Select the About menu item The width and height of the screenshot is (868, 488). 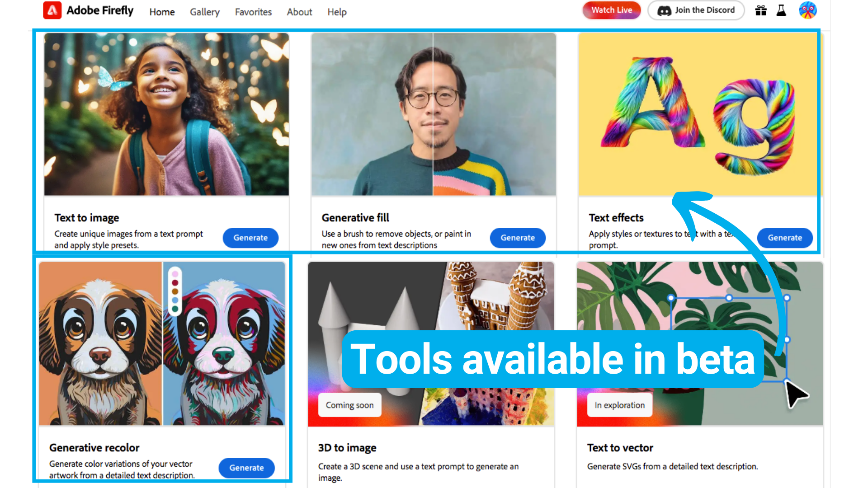click(x=299, y=12)
